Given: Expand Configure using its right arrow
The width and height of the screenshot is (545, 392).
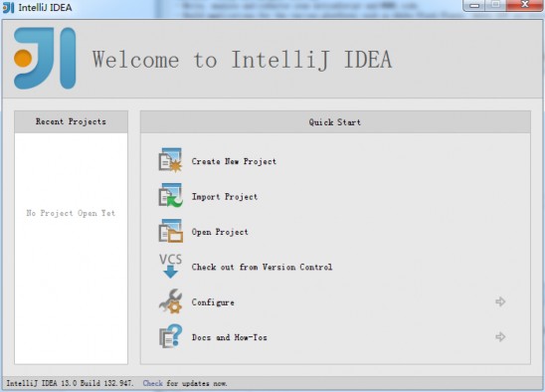Looking at the screenshot, I should 500,301.
